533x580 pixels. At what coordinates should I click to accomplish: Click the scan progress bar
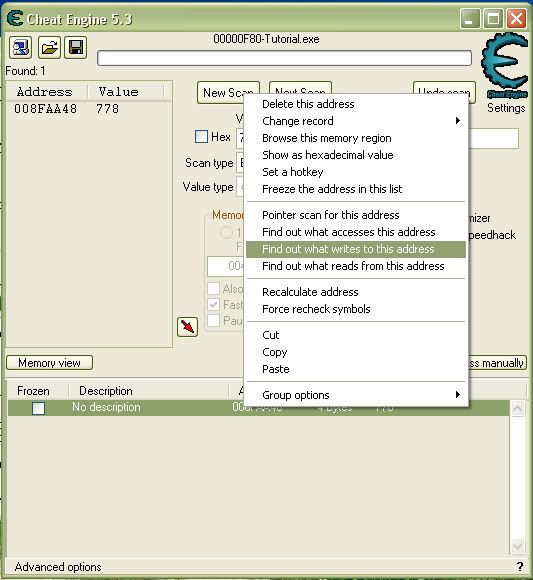click(284, 58)
